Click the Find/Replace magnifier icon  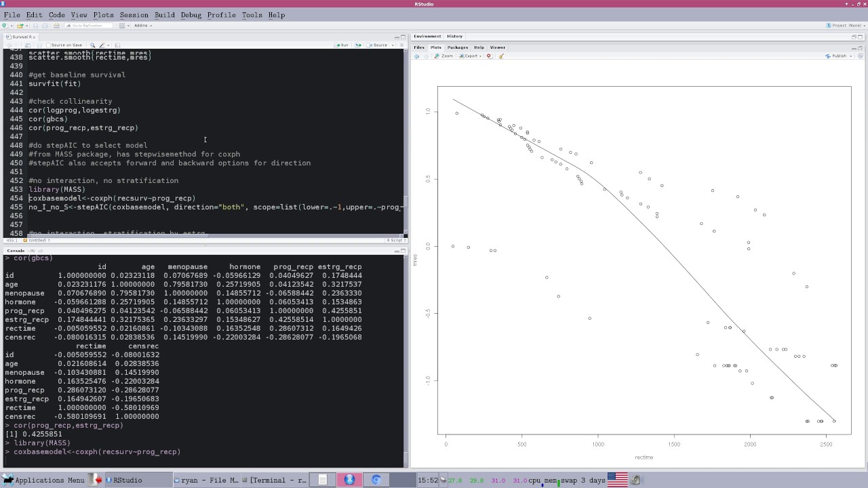pos(93,45)
